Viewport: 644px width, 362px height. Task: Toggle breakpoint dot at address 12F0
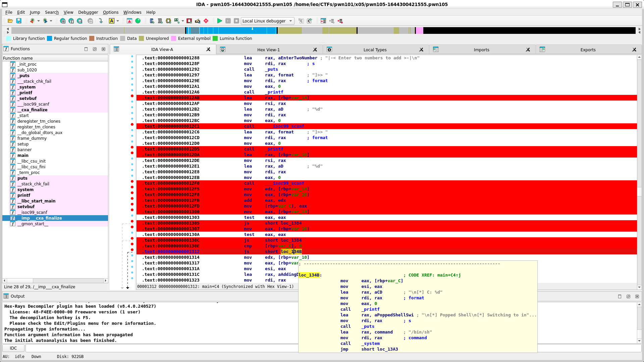[x=132, y=181]
